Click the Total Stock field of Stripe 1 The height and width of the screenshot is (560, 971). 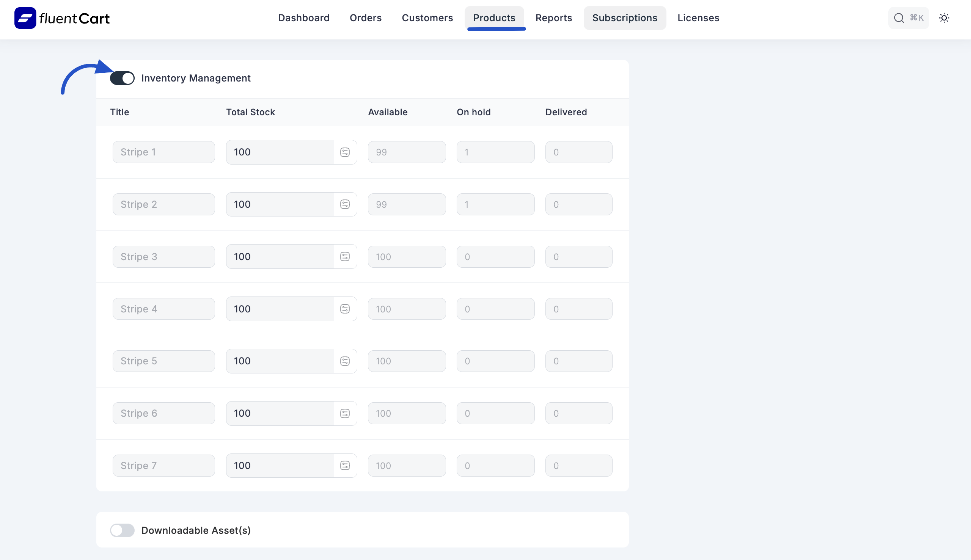point(280,152)
